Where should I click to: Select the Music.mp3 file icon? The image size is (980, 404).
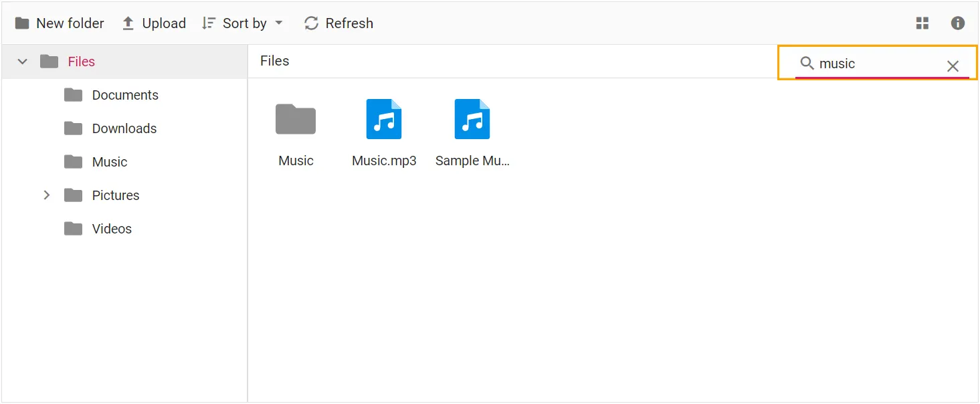click(384, 119)
